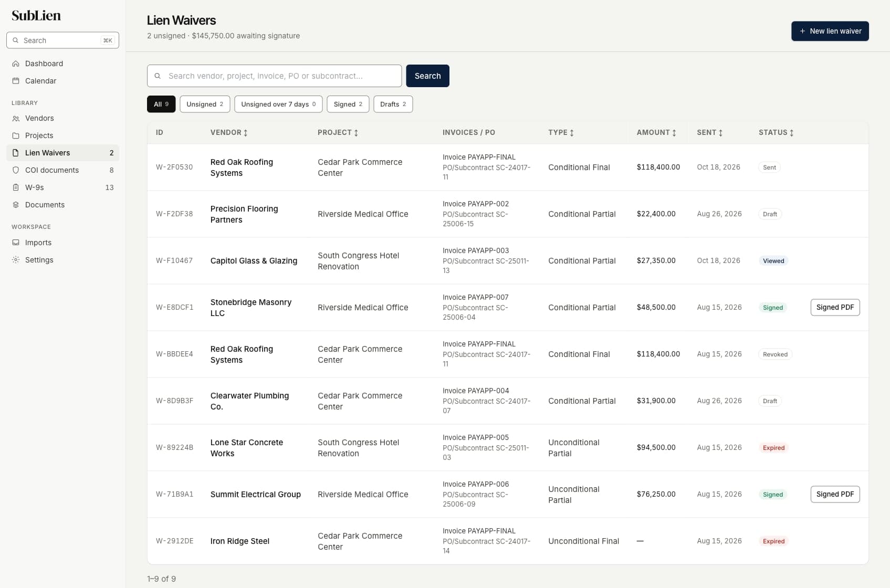This screenshot has height=588, width=890.
Task: Open the Calendar sidebar icon
Action: pyautogui.click(x=16, y=81)
